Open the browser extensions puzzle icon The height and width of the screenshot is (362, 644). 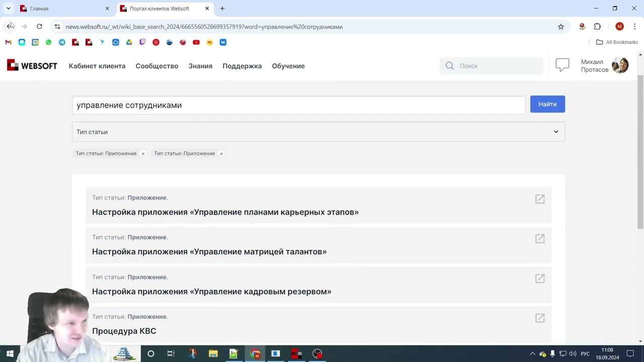click(597, 27)
